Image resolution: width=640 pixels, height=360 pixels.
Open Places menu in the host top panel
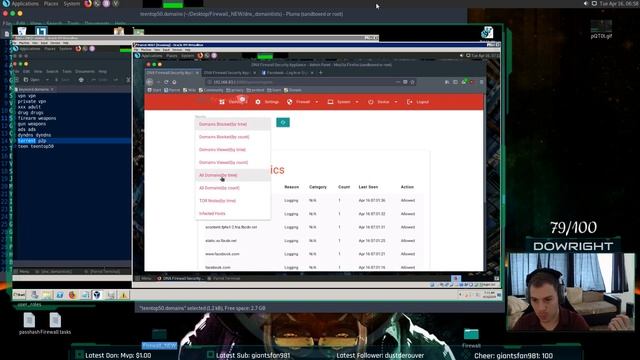pos(51,4)
